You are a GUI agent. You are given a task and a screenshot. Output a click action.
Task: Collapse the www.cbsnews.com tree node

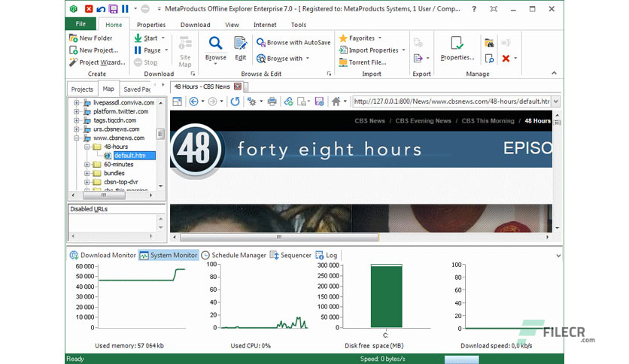(x=76, y=138)
